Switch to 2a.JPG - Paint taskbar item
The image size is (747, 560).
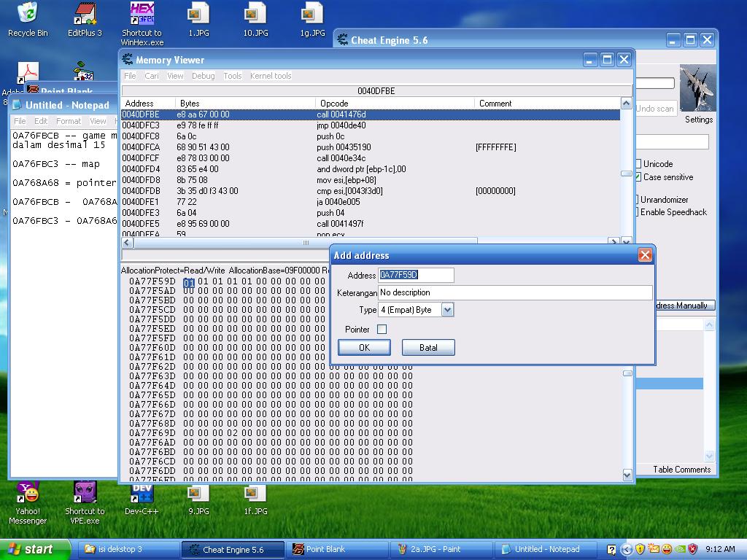pos(441,549)
